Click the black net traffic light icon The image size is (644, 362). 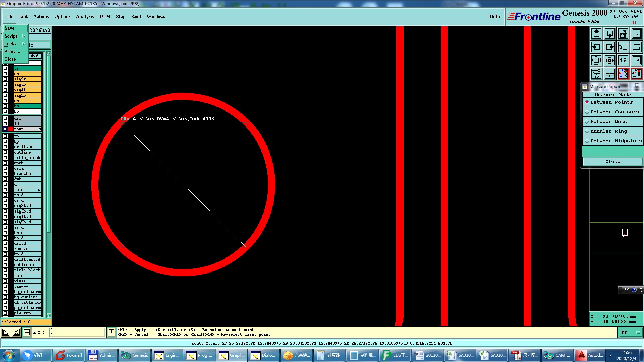point(637,74)
